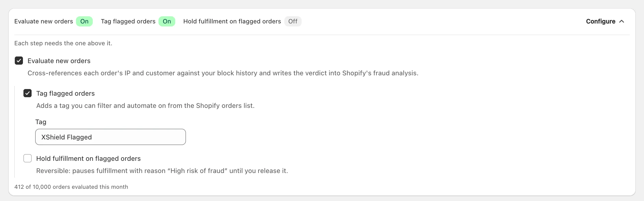Click the green On badge for Evaluate new orders
Viewport: 644px width, 201px height.
84,21
